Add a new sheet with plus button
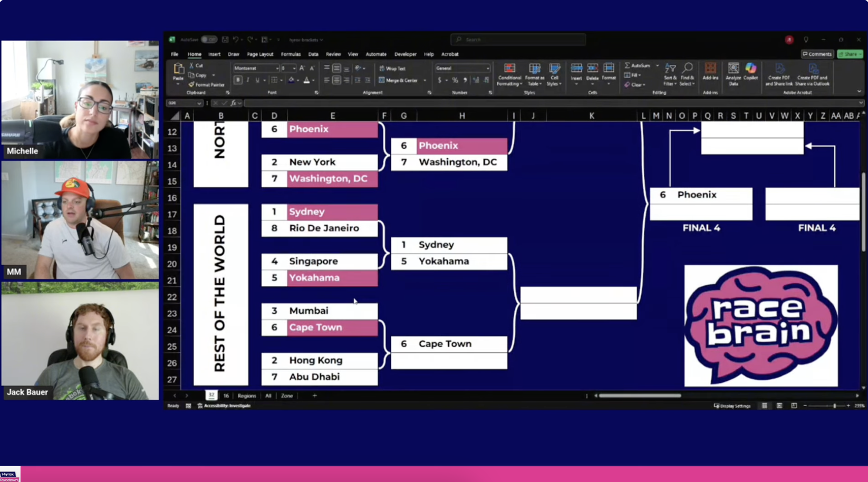868x482 pixels. [315, 396]
